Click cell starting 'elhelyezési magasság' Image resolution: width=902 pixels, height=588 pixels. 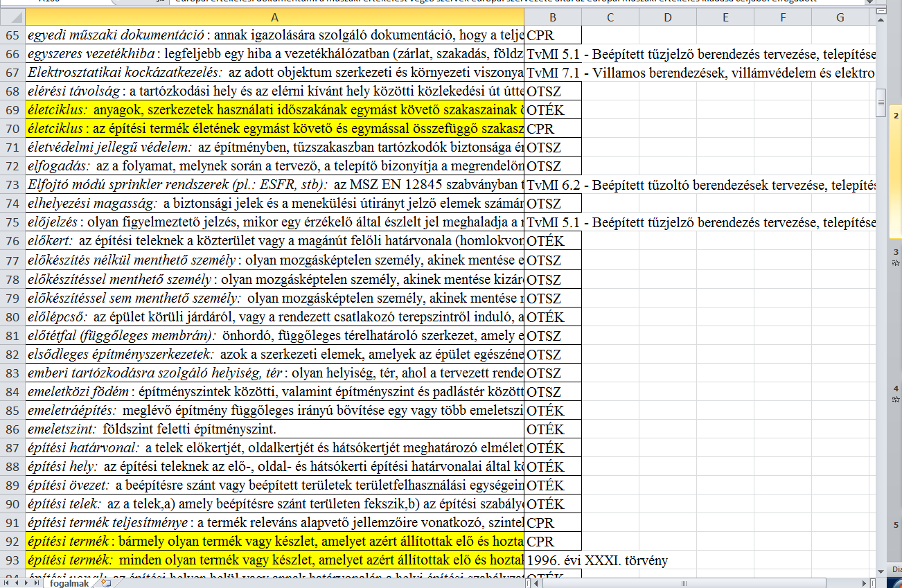275,203
